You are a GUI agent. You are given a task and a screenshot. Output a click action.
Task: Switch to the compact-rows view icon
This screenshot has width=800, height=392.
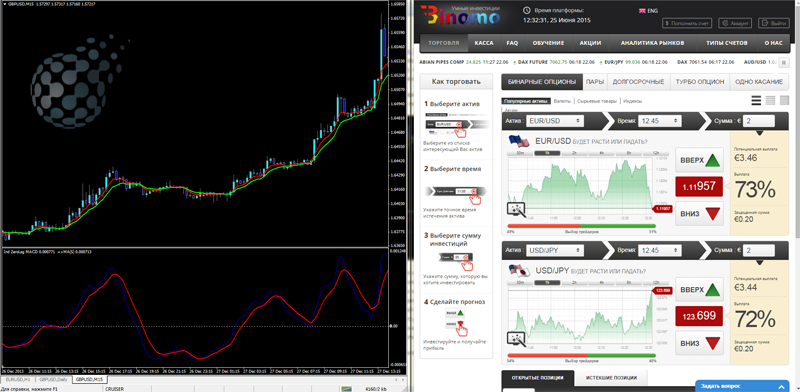coord(770,101)
